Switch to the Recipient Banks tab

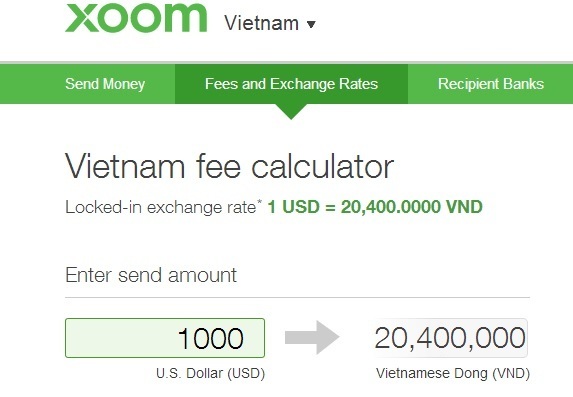(491, 84)
